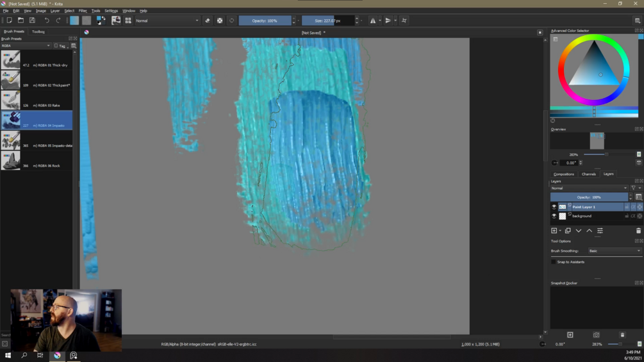Toggle lock on background layer

pyautogui.click(x=627, y=216)
